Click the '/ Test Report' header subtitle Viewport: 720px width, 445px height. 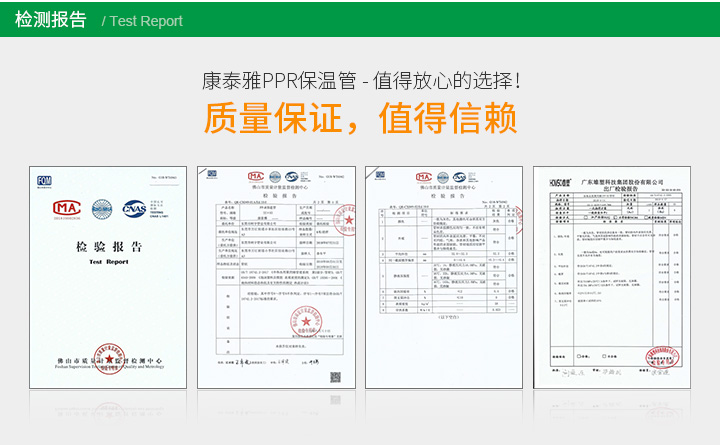pyautogui.click(x=142, y=21)
